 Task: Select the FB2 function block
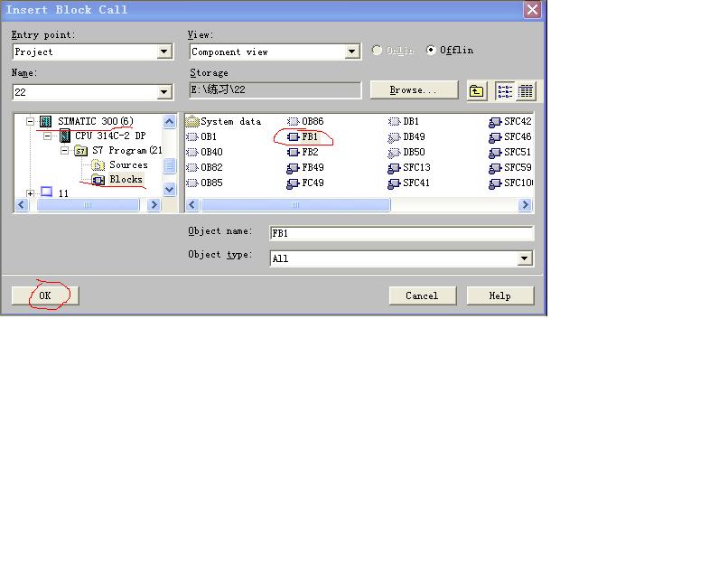pos(303,152)
